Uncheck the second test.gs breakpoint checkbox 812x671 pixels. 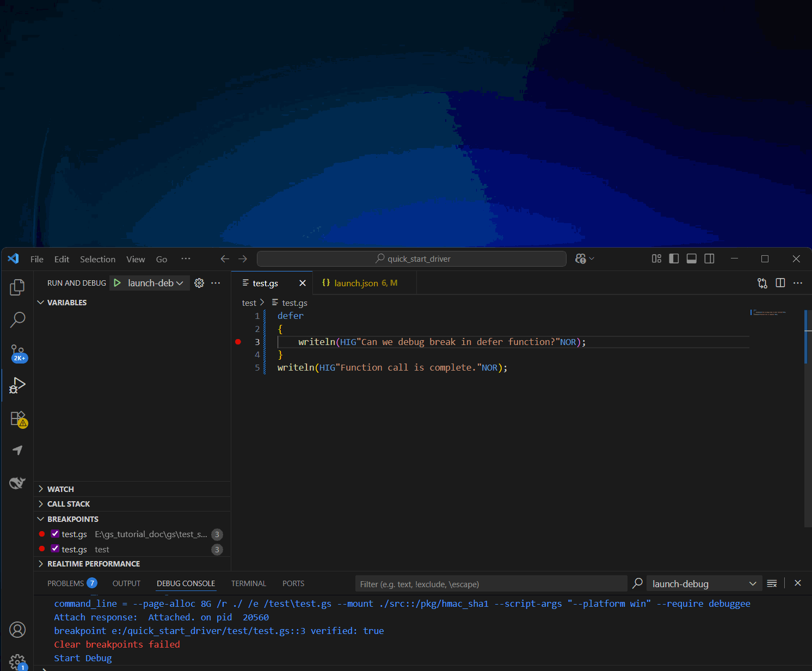pyautogui.click(x=55, y=549)
